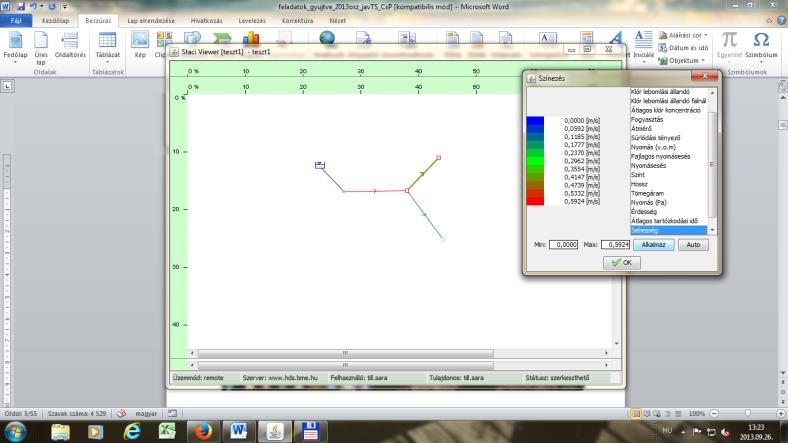The height and width of the screenshot is (443, 788).
Task: Select Fogyasztás in the coloring list
Action: pyautogui.click(x=668, y=120)
